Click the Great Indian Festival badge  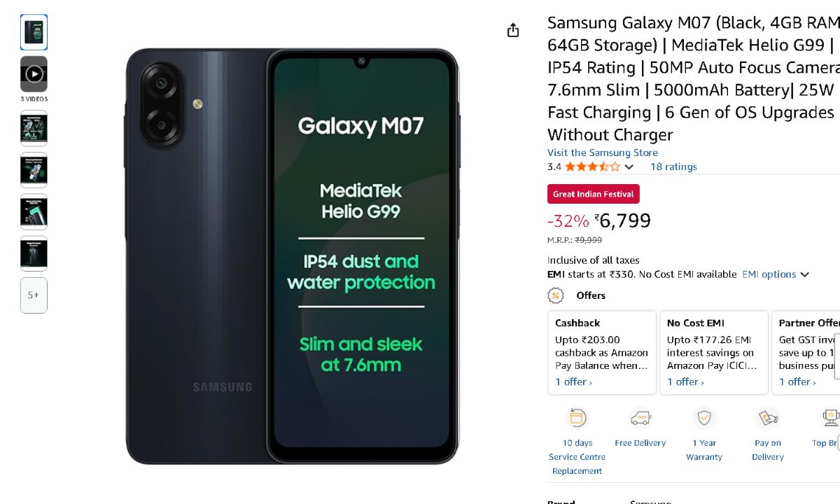click(594, 194)
